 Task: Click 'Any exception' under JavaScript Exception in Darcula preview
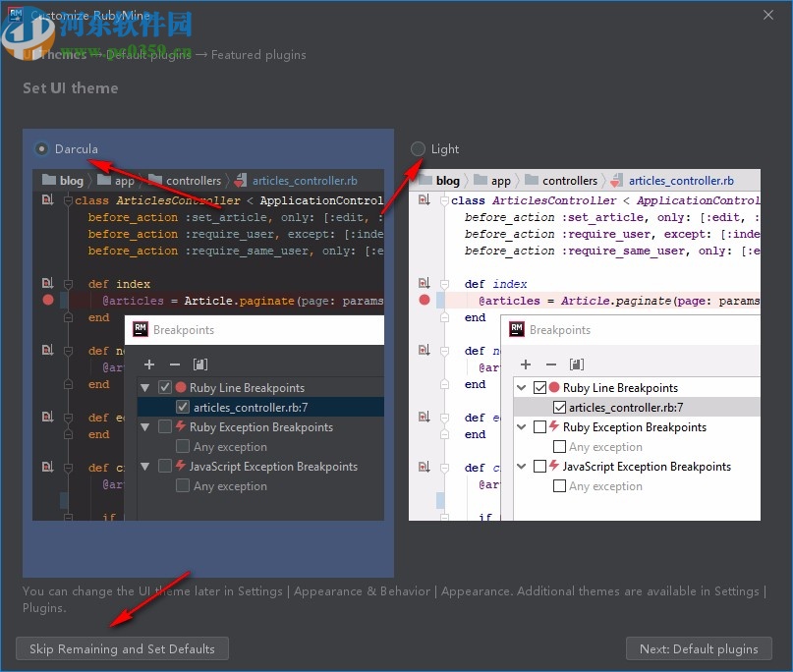(230, 486)
